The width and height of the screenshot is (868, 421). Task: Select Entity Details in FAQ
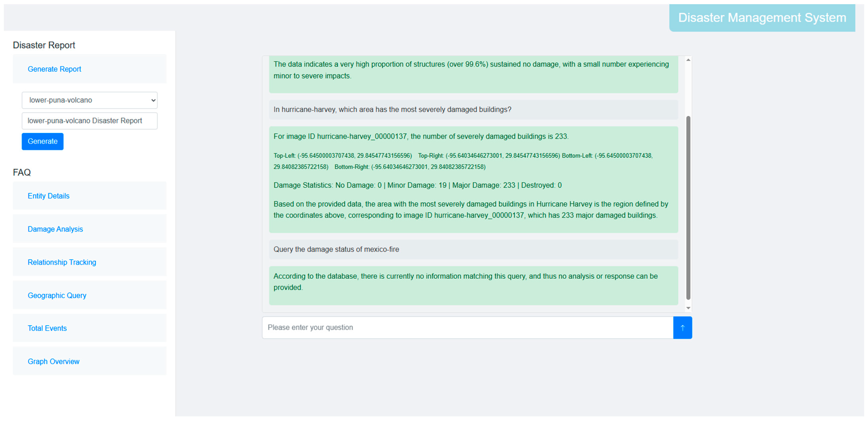(x=49, y=196)
